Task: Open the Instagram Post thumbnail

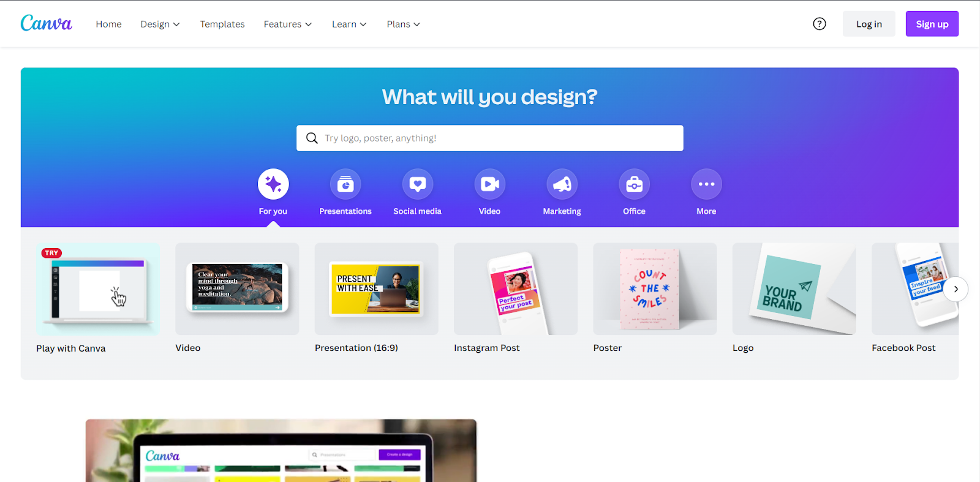Action: [516, 289]
